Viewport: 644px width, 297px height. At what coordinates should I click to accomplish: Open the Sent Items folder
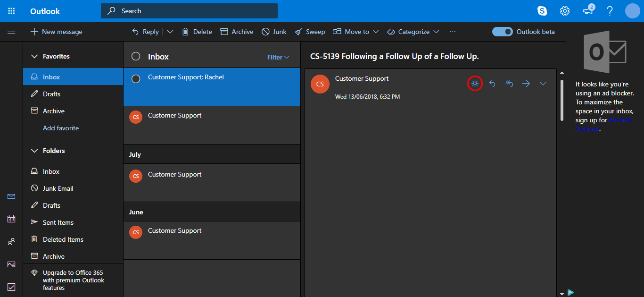[x=73, y=222]
